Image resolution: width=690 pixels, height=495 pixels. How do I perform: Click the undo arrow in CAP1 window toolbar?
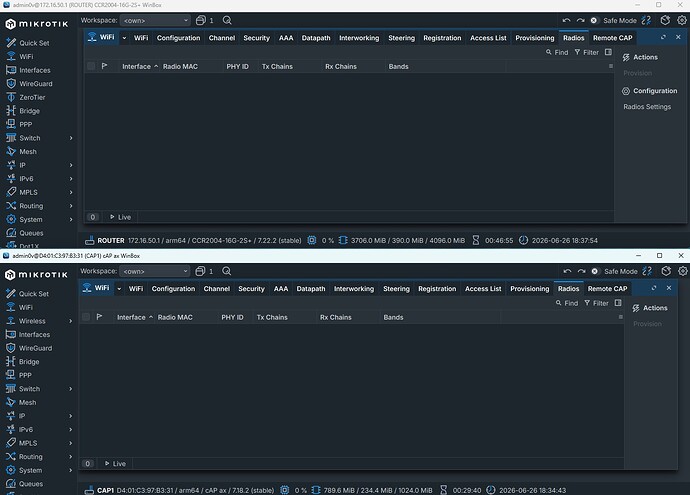[x=567, y=271]
